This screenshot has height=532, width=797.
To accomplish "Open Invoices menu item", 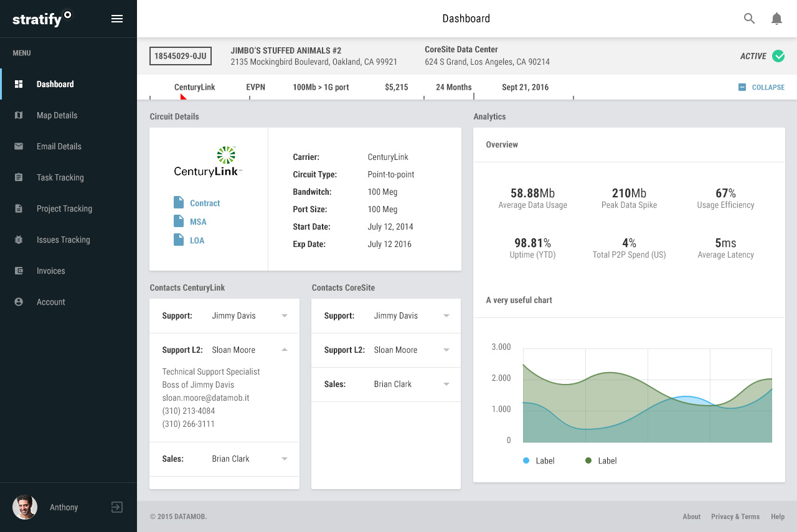I will point(68,271).
